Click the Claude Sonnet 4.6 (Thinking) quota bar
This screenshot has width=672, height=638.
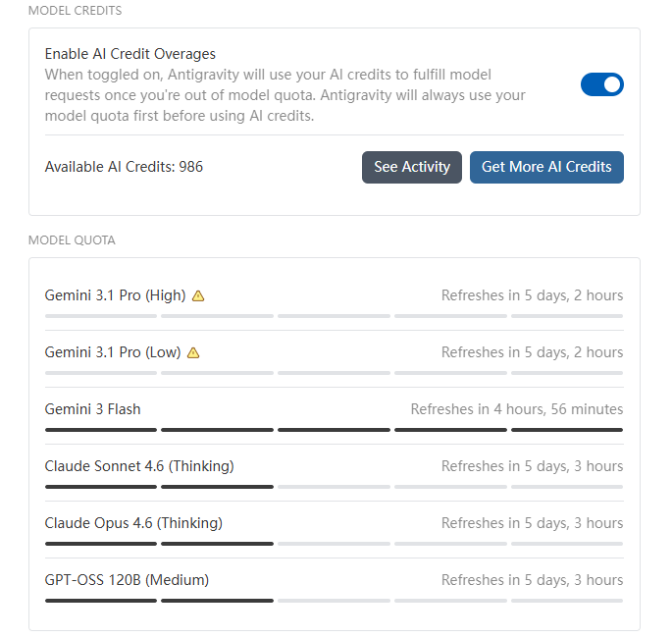334,487
